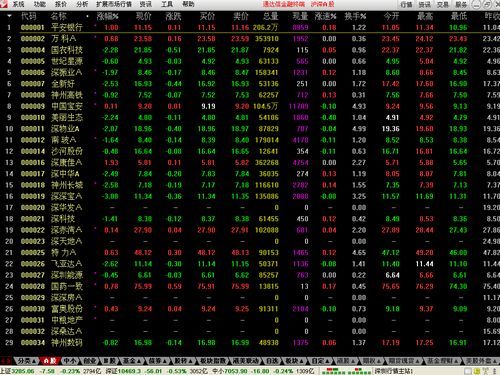Expand the dropdown arrow left of 代码 header
The image size is (500, 375).
pyautogui.click(x=9, y=16)
